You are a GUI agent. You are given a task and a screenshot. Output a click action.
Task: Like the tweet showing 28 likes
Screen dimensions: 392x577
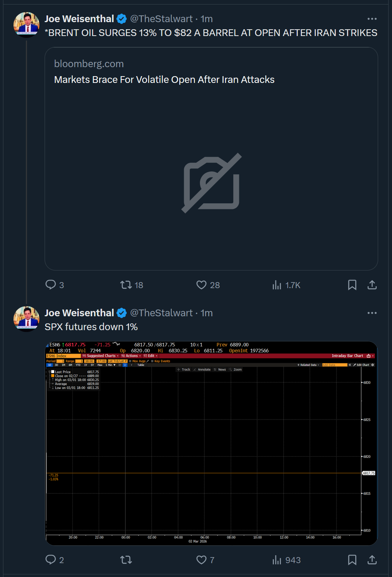pos(208,285)
